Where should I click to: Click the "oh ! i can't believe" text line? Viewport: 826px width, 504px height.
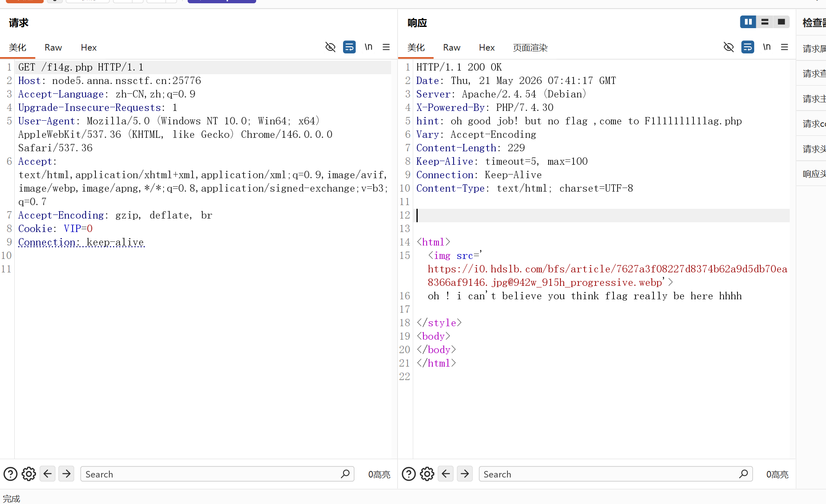coord(585,296)
